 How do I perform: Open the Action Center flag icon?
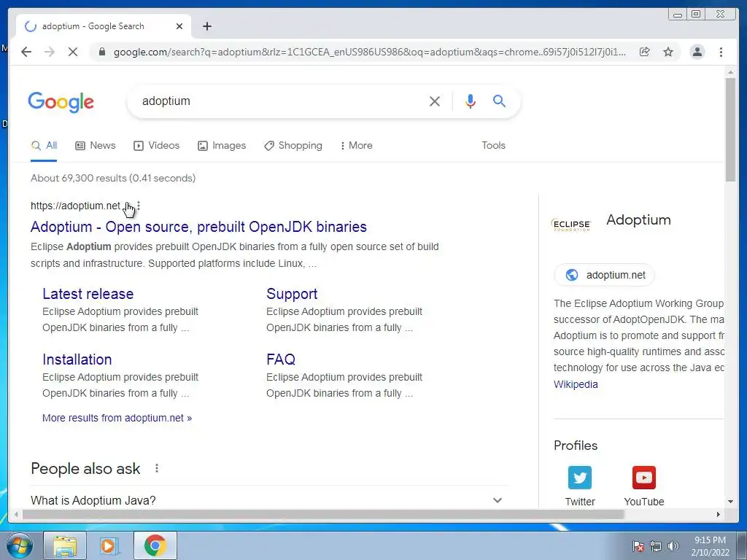click(x=638, y=546)
